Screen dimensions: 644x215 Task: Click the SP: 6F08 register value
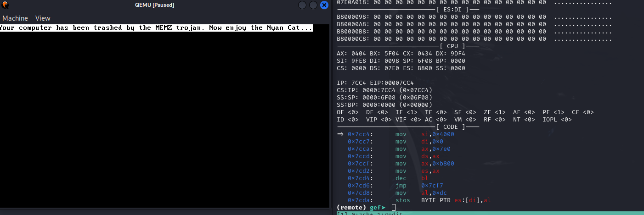tap(418, 61)
